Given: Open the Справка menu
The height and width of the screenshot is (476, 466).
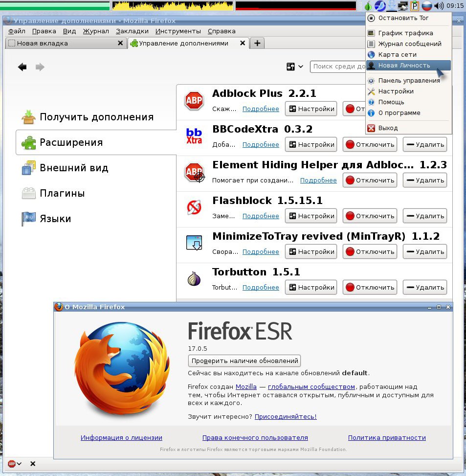Looking at the screenshot, I should (222, 31).
